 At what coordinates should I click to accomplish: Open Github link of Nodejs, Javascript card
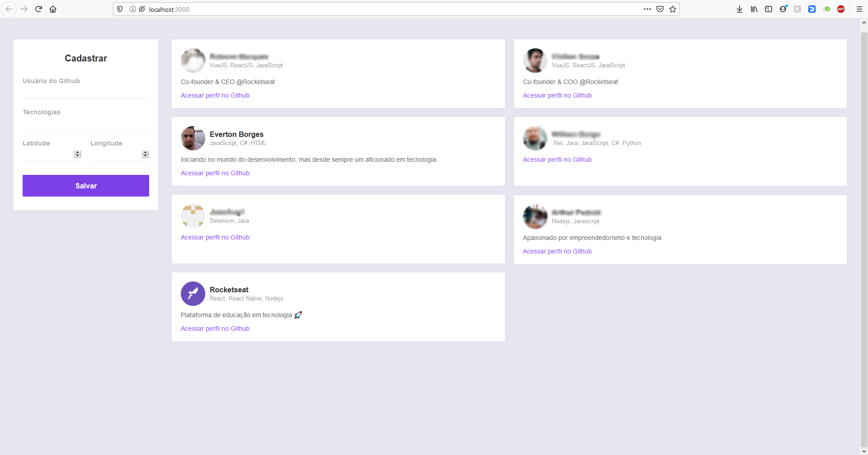point(557,251)
